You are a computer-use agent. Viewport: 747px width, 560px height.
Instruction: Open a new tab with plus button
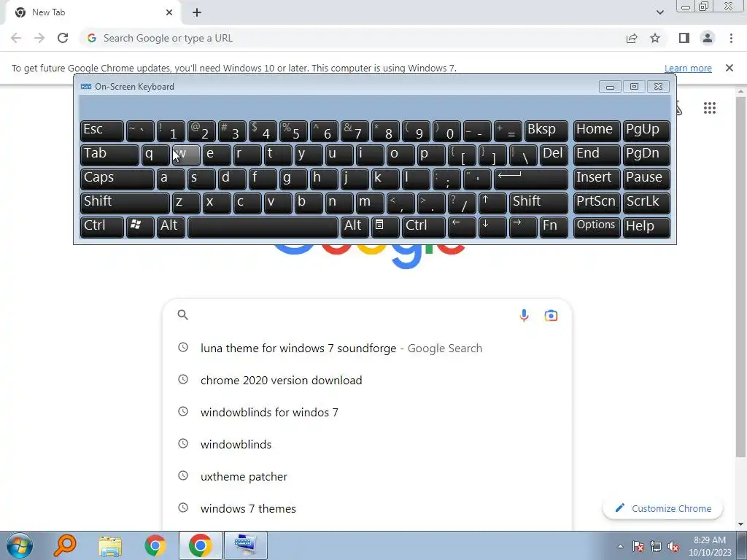pos(197,12)
